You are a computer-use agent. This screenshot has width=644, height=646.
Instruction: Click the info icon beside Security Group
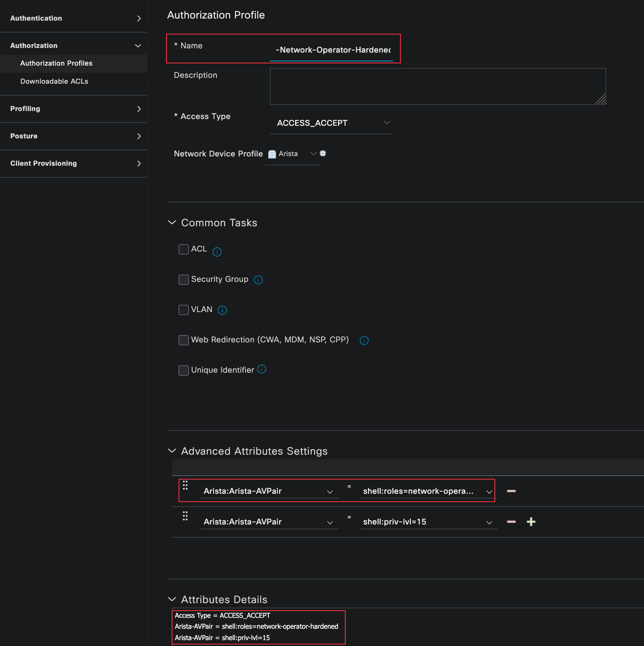click(259, 280)
